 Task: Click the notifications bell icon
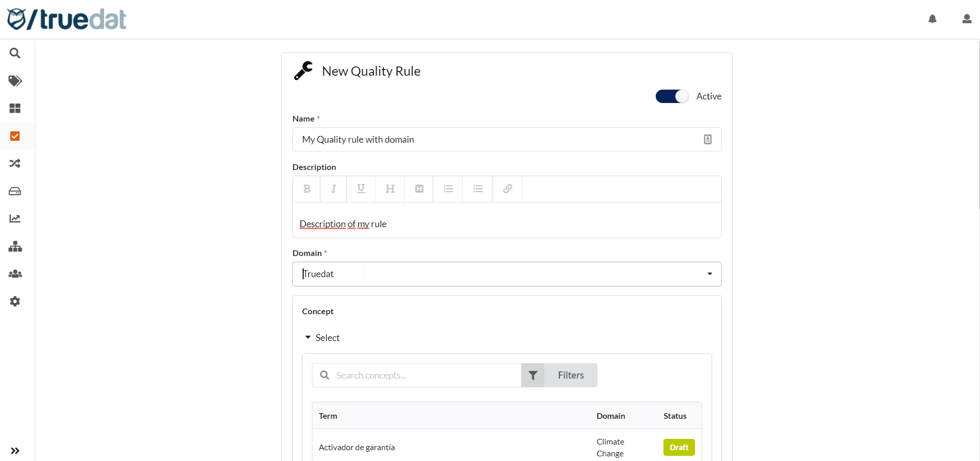click(932, 19)
